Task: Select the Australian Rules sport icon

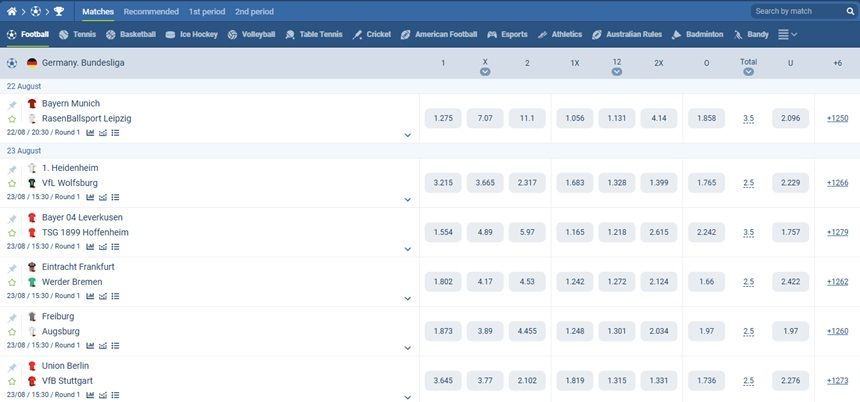Action: [x=597, y=35]
